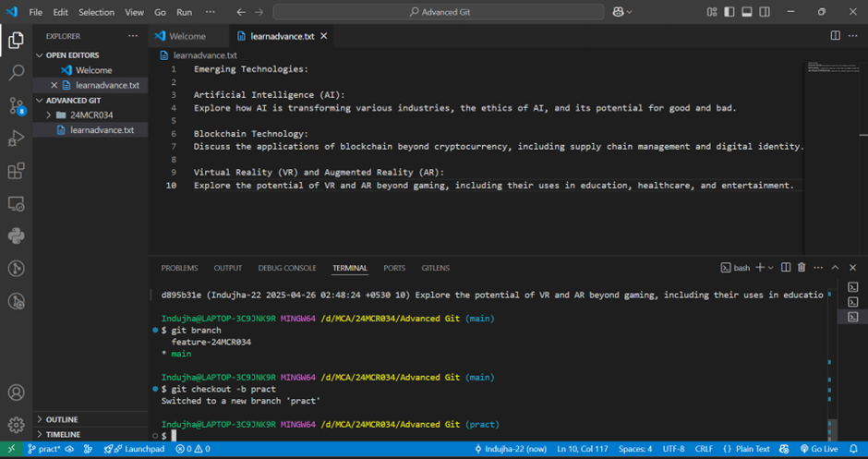Open editor More Actions ellipsis

pyautogui.click(x=852, y=36)
